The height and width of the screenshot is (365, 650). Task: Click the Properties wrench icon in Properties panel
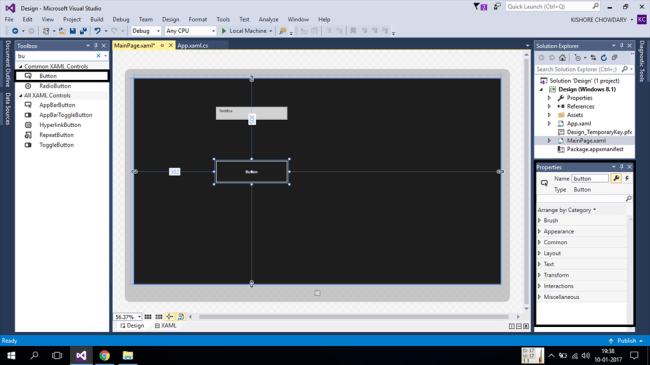616,178
